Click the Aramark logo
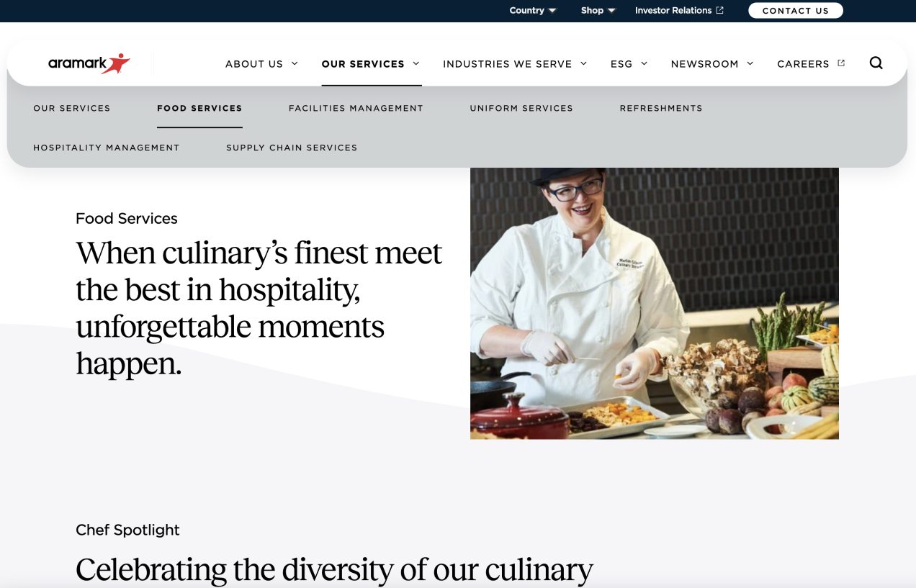Image resolution: width=916 pixels, height=588 pixels. pos(89,63)
